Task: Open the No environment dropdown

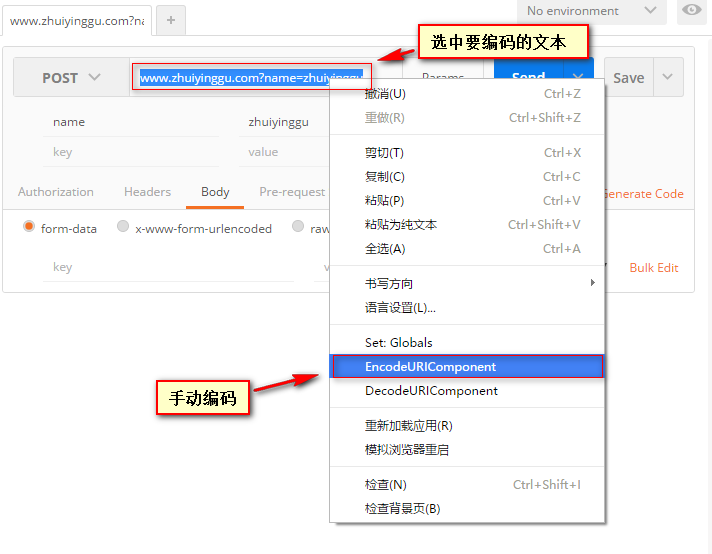Action: pyautogui.click(x=591, y=11)
